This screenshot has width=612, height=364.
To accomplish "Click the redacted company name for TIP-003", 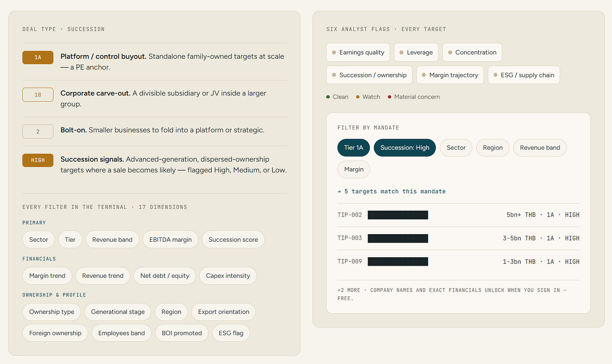I will tap(398, 238).
